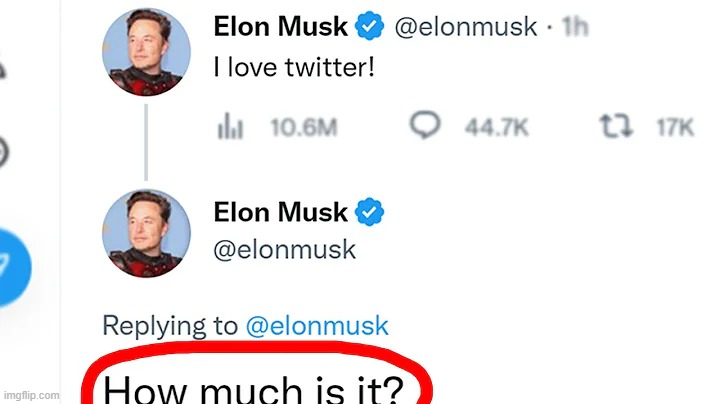The height and width of the screenshot is (404, 720).
Task: Click the view count bar-chart icon
Action: [x=230, y=128]
